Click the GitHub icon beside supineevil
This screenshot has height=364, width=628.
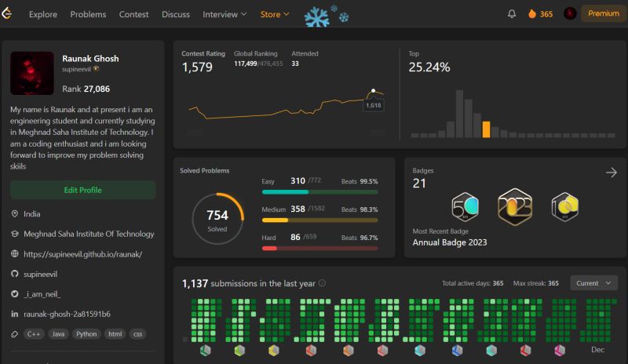coord(15,274)
